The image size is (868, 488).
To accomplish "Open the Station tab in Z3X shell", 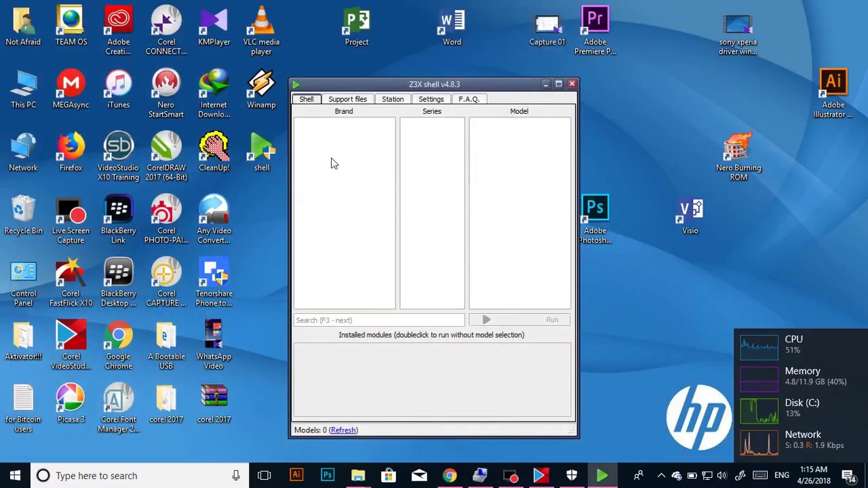I will point(393,99).
